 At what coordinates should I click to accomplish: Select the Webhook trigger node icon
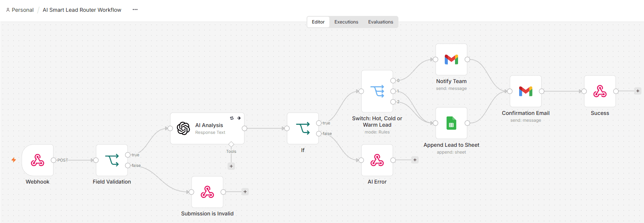(38, 160)
